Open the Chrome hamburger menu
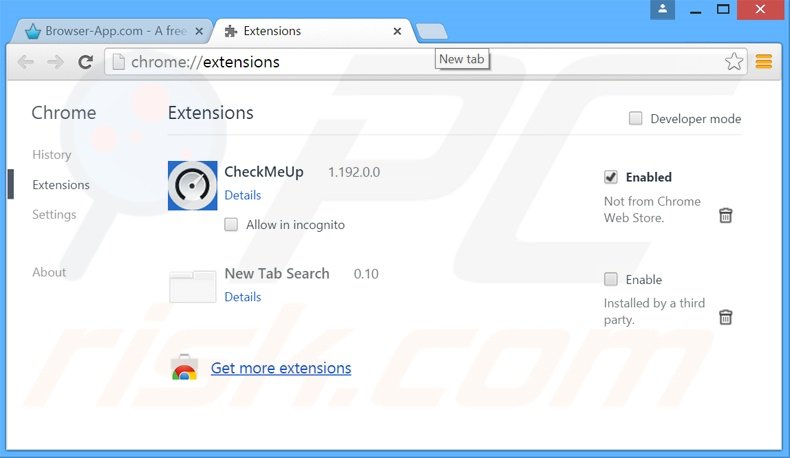Screen dimensions: 790x458 764,61
